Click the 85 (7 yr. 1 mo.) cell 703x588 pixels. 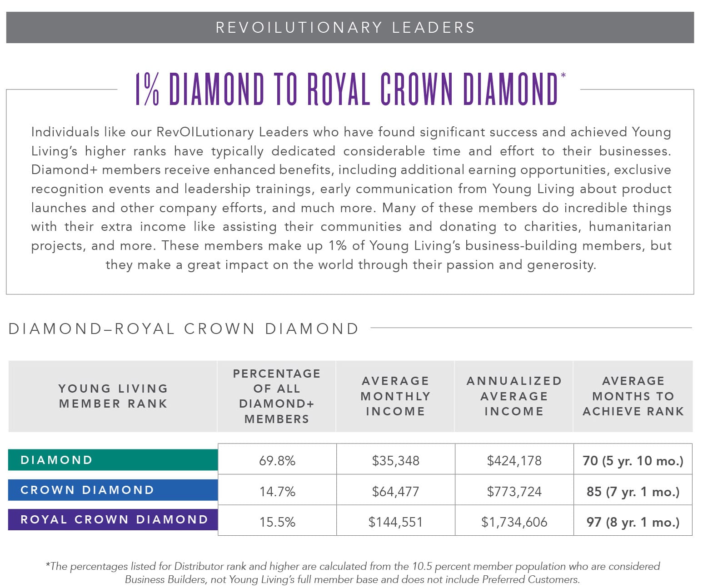click(633, 491)
